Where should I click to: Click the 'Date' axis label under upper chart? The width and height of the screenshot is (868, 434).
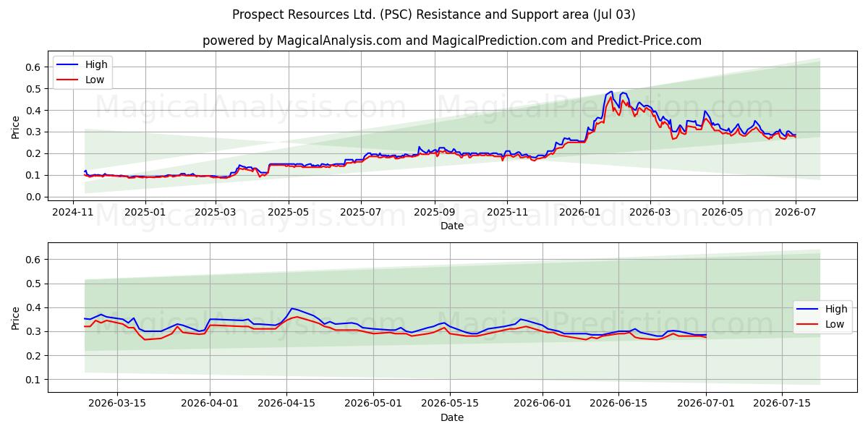click(452, 226)
